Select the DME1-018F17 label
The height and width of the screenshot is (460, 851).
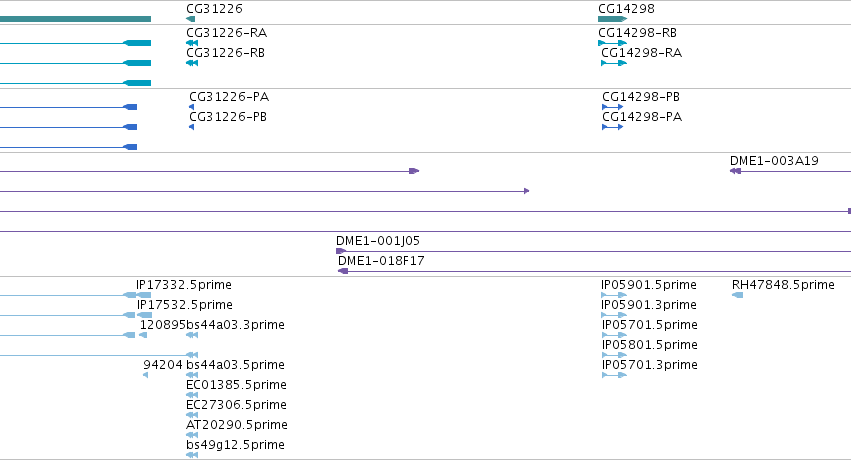point(381,260)
